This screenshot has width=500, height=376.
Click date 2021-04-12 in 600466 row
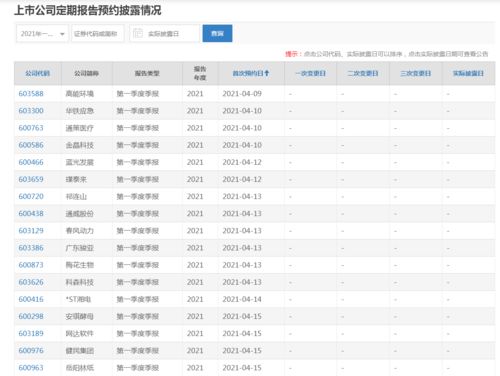[x=242, y=162]
